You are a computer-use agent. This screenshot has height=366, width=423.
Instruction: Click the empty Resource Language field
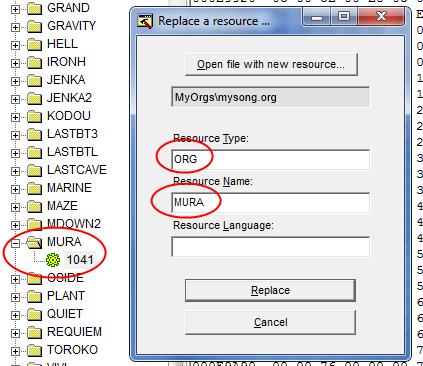(270, 247)
